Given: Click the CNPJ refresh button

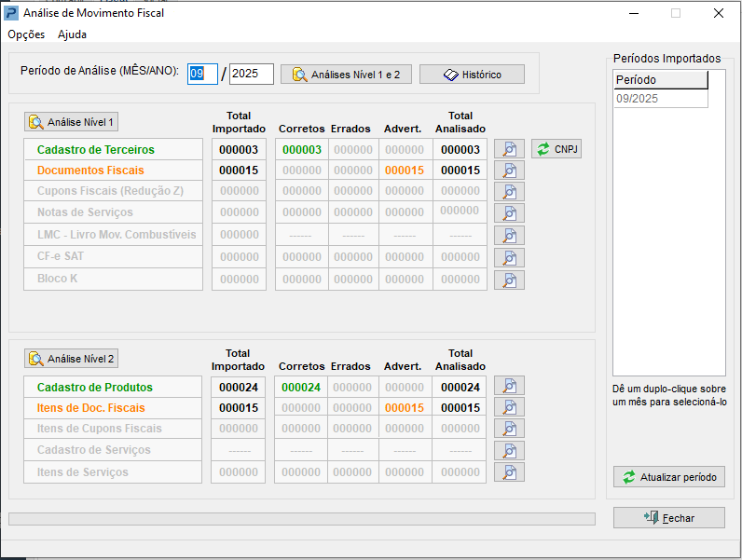Looking at the screenshot, I should (556, 149).
